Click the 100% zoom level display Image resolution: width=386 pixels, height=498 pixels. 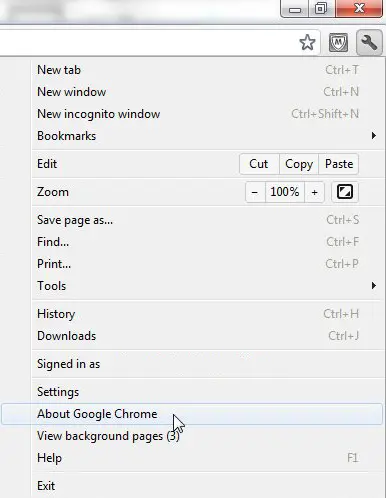pos(285,192)
